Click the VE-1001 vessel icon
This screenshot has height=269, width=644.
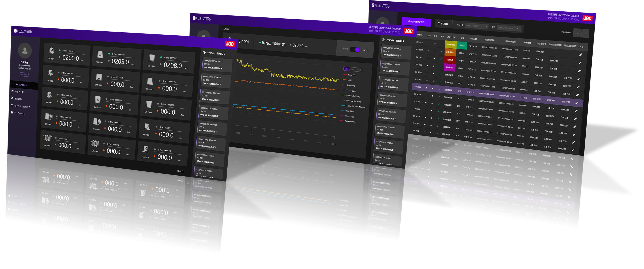(152, 58)
